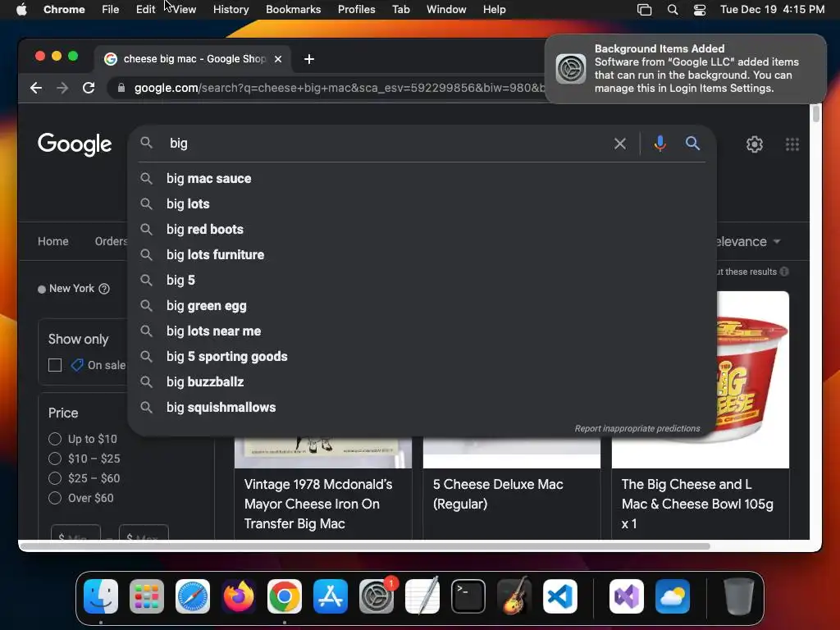The width and height of the screenshot is (840, 630).
Task: Click the horizontal scrollbar at page bottom
Action: [x=365, y=546]
